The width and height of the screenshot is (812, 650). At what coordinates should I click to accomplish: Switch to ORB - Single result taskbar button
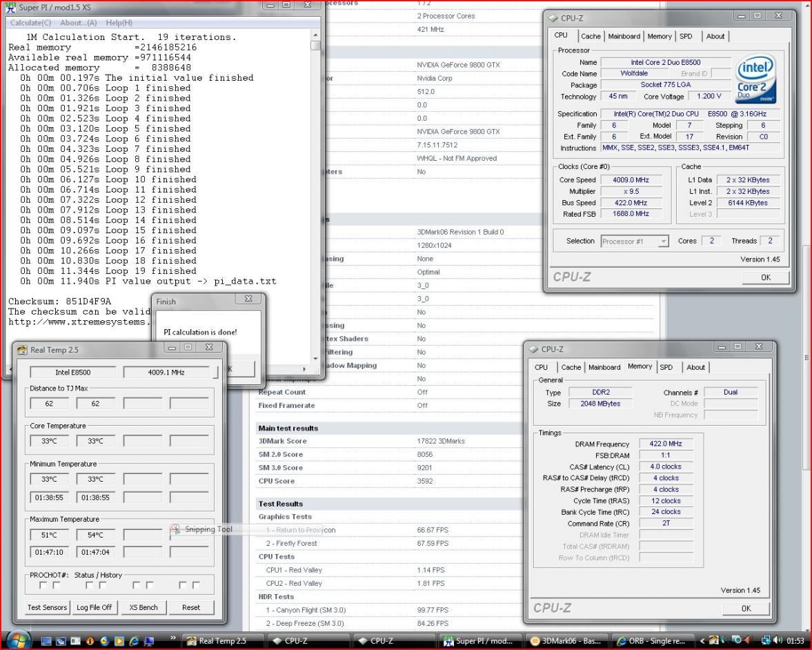point(653,640)
